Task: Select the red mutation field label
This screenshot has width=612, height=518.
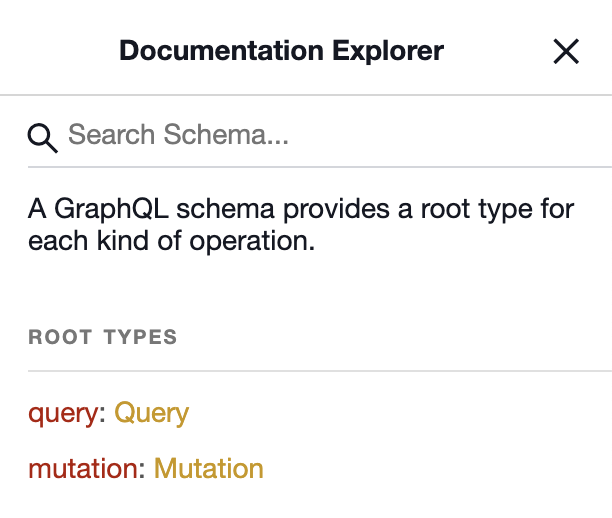Action: pyautogui.click(x=83, y=468)
